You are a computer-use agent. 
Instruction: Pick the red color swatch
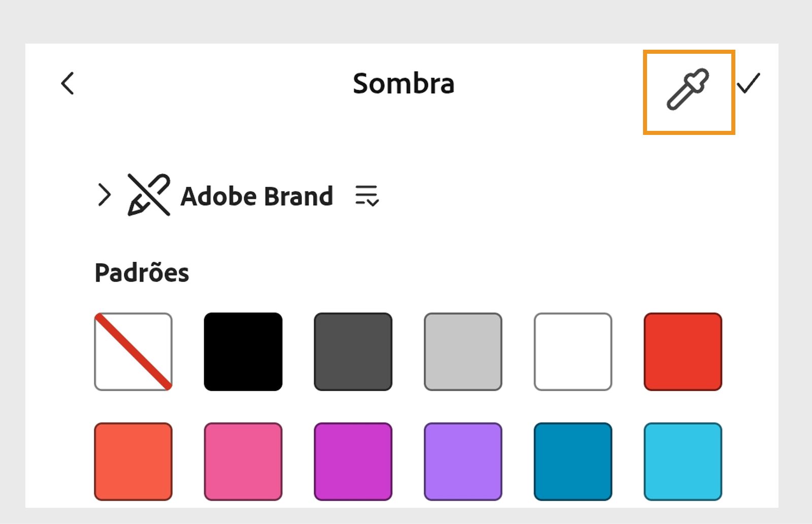coord(683,352)
